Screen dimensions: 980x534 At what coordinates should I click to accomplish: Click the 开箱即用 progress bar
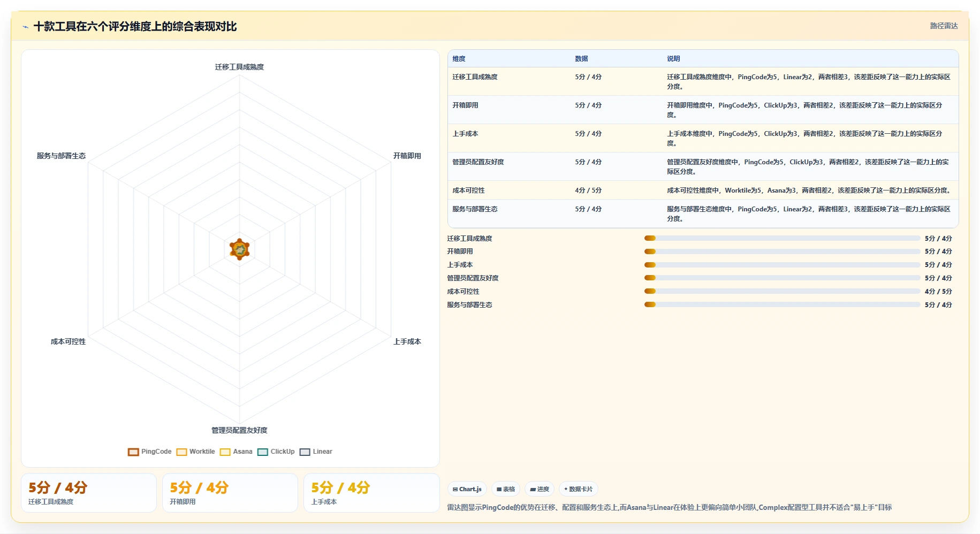pyautogui.click(x=782, y=251)
